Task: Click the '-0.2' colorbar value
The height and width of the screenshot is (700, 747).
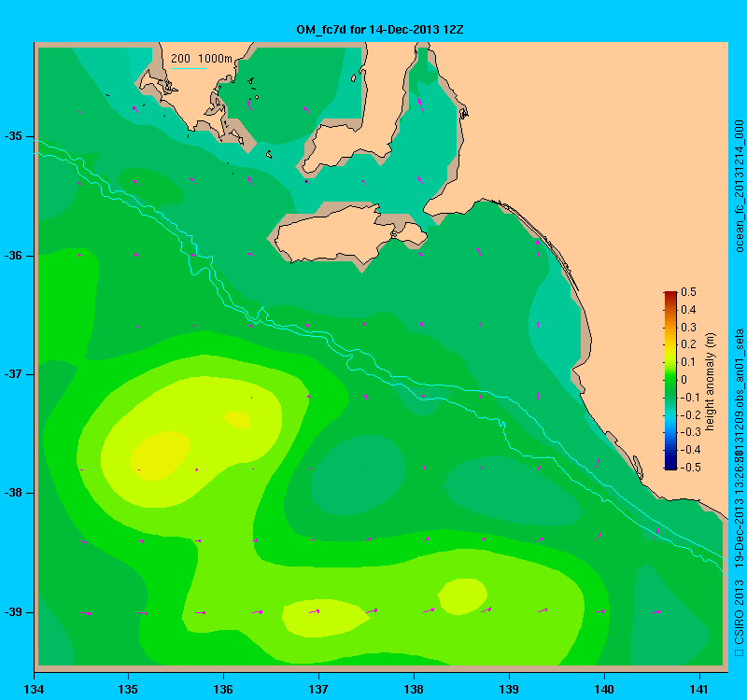Action: (x=690, y=414)
